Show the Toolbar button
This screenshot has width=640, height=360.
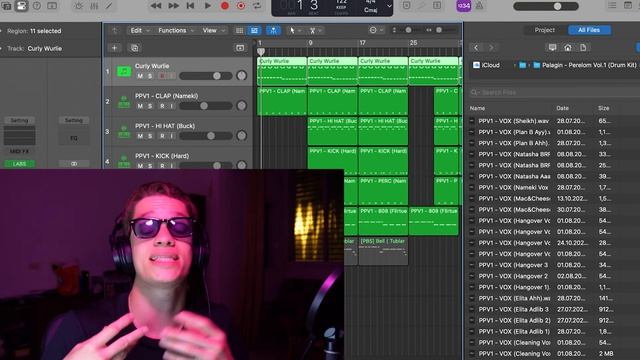click(x=52, y=6)
